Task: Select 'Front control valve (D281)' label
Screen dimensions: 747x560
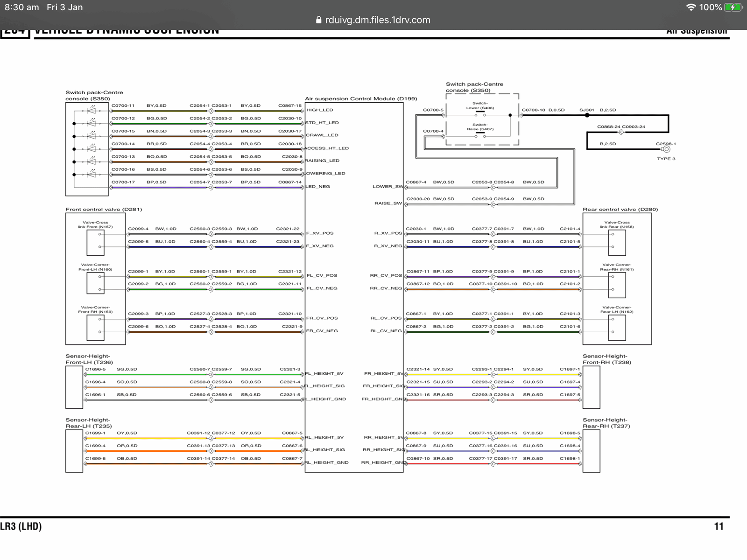Action: 104,209
